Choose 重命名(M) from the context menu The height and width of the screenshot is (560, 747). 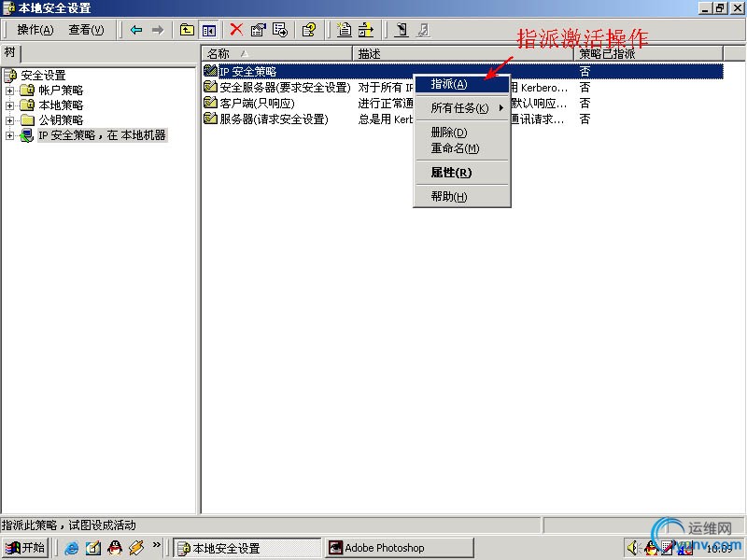(x=461, y=148)
